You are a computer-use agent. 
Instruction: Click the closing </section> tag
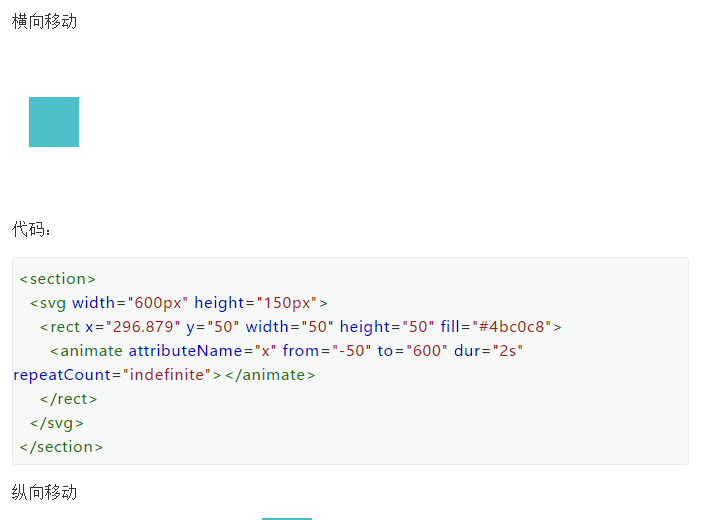coord(61,447)
